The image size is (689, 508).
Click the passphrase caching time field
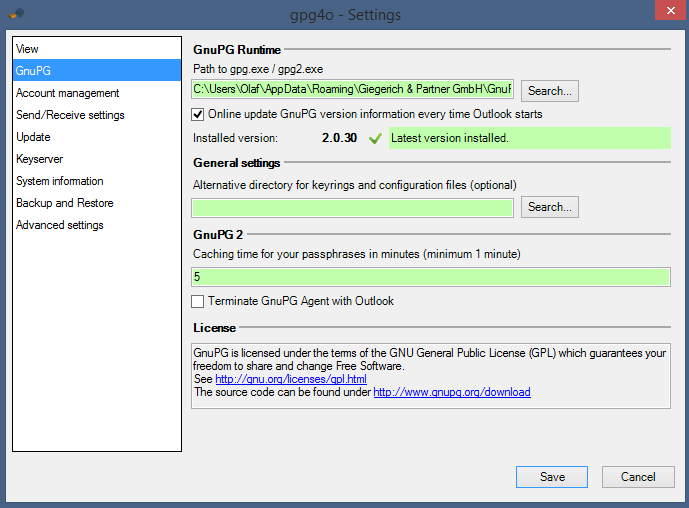(x=431, y=277)
